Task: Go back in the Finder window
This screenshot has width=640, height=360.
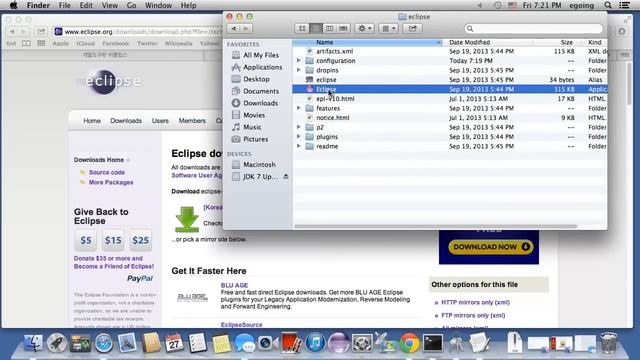Action: pos(233,29)
